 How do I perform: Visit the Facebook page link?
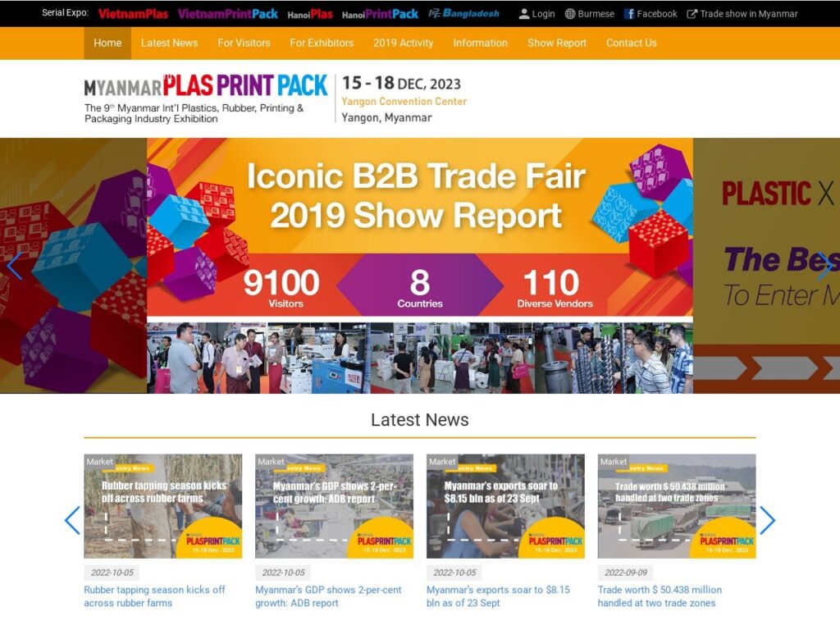click(x=657, y=14)
